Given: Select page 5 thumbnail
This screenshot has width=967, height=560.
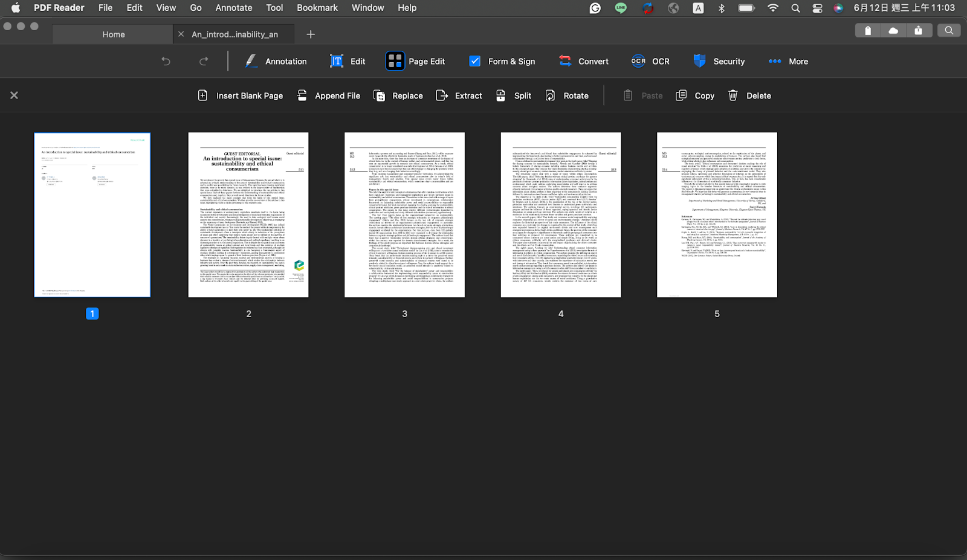Looking at the screenshot, I should click(x=717, y=215).
